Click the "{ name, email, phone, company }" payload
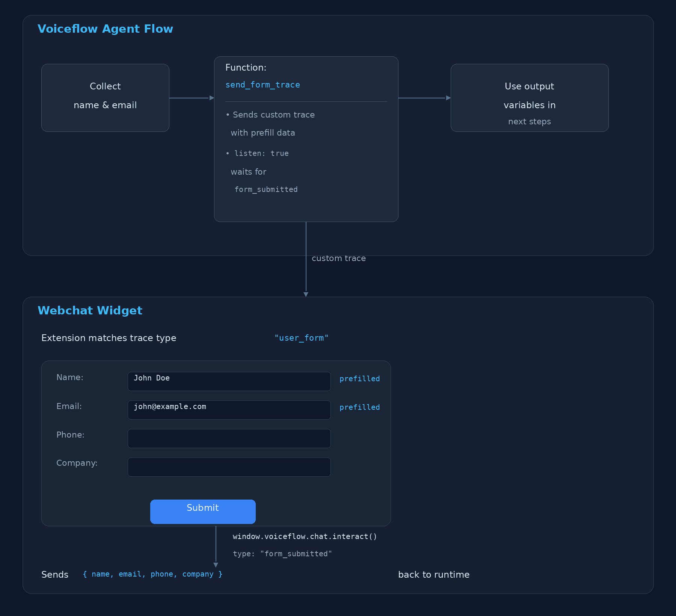This screenshot has width=676, height=616. [x=152, y=574]
